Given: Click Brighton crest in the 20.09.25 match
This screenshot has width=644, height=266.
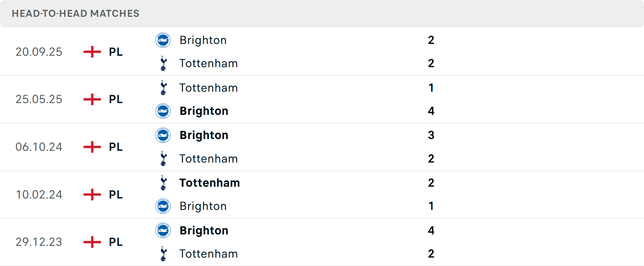Looking at the screenshot, I should (163, 40).
